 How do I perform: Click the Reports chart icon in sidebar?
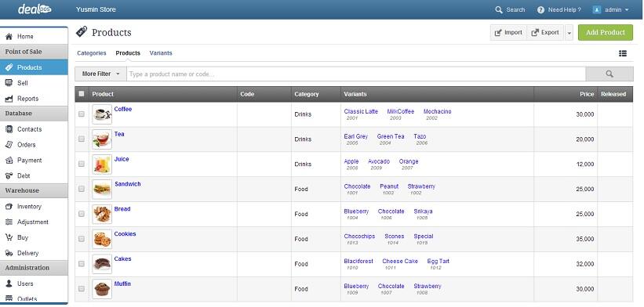(x=9, y=99)
